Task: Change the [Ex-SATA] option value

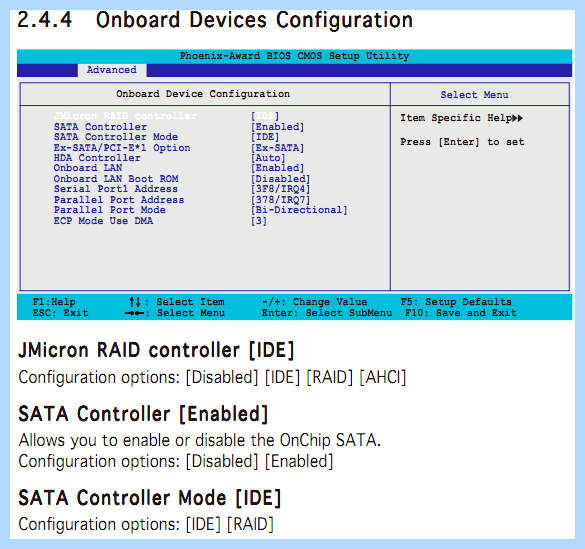Action: click(x=278, y=148)
